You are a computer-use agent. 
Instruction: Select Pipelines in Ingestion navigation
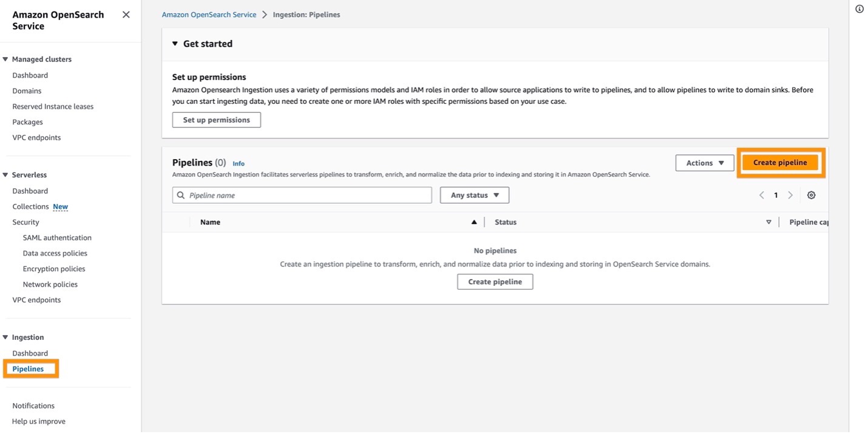[28, 369]
